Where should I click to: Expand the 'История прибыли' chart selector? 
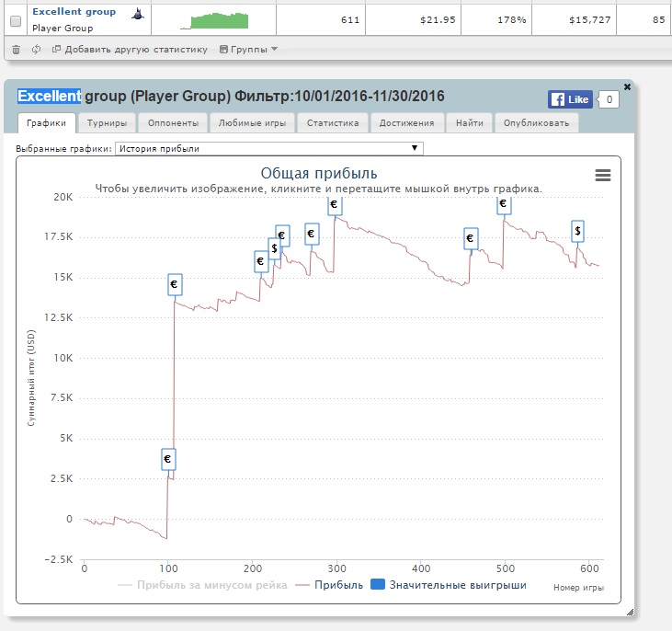click(x=269, y=148)
